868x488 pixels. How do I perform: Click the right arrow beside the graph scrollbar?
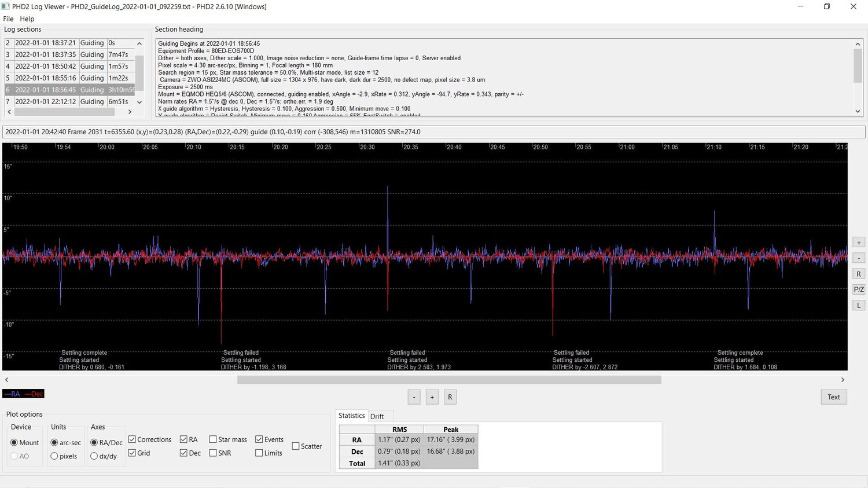click(843, 380)
